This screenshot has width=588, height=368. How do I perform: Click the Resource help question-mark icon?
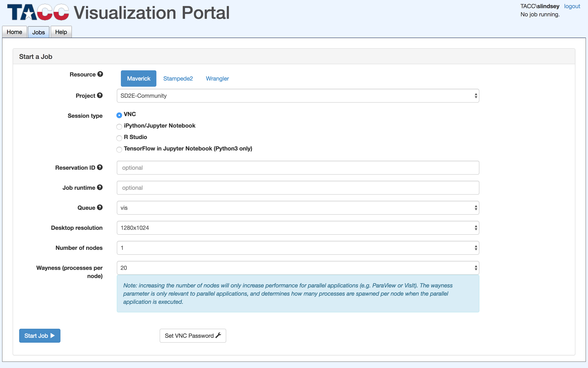click(100, 74)
